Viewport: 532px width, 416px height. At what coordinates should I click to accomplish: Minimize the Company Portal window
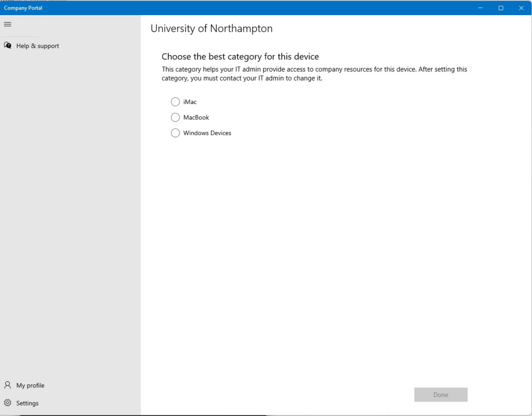pyautogui.click(x=481, y=8)
